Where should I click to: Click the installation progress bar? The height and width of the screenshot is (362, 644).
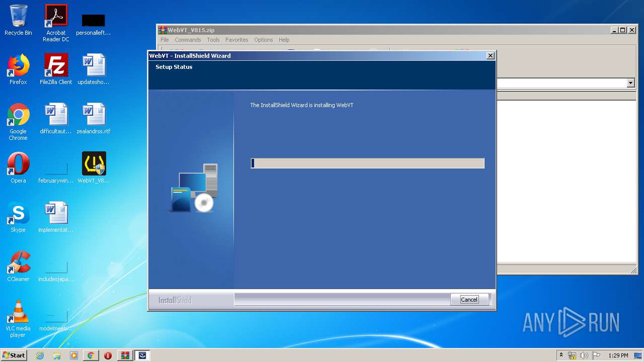coord(367,163)
